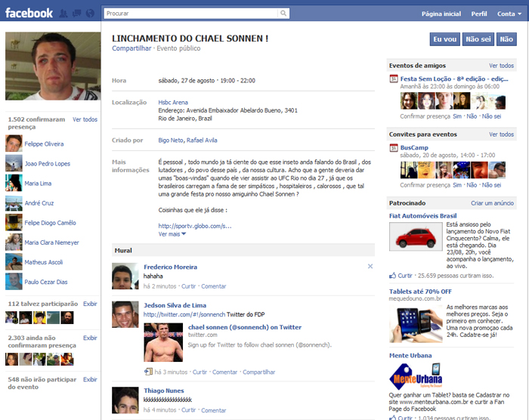The image size is (529, 420).
Task: Click Curtir on Frederico Moreira's post
Action: coord(188,286)
